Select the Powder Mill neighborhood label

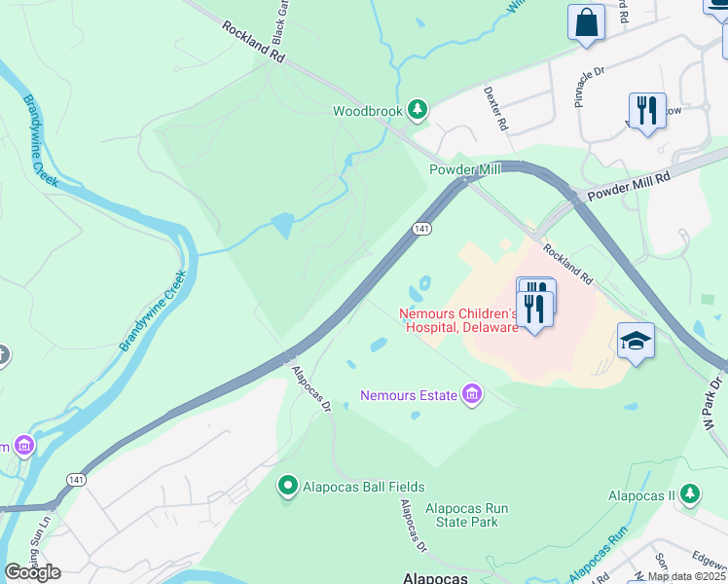click(x=465, y=169)
